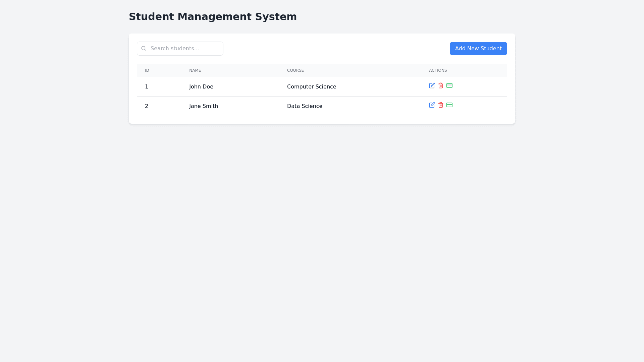Click the Computer Science course cell

coord(311,87)
